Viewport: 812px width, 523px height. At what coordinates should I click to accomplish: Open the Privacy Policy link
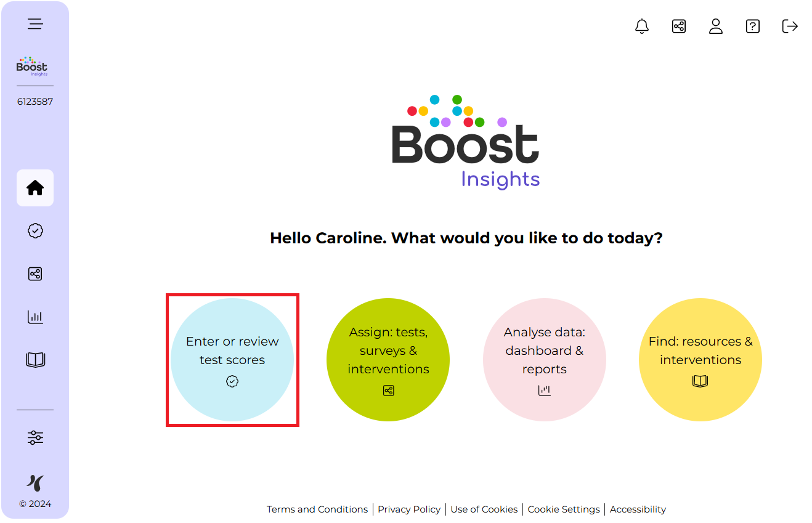coord(409,509)
